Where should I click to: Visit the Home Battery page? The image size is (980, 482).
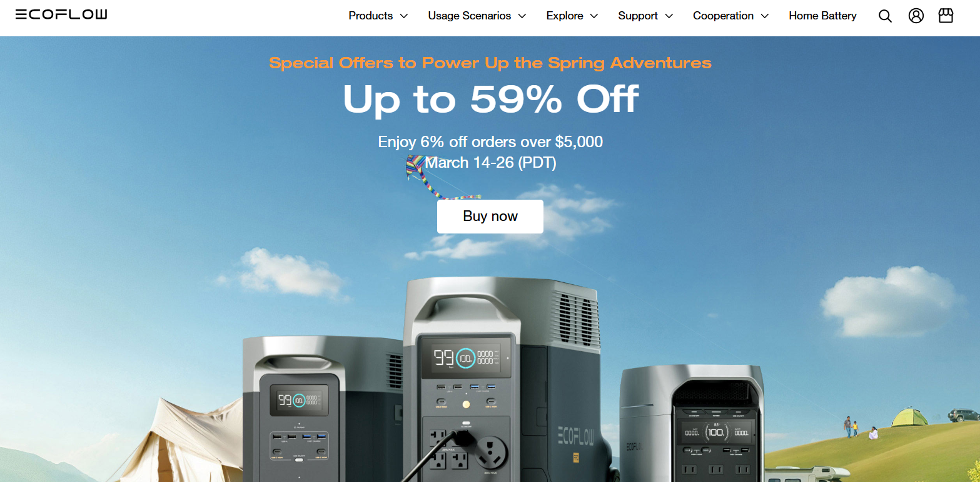[822, 16]
